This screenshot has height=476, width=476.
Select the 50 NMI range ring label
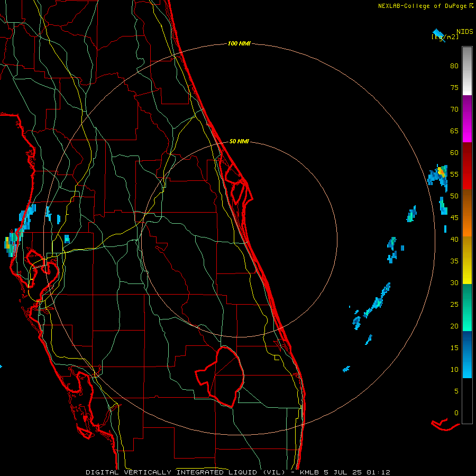click(x=239, y=141)
